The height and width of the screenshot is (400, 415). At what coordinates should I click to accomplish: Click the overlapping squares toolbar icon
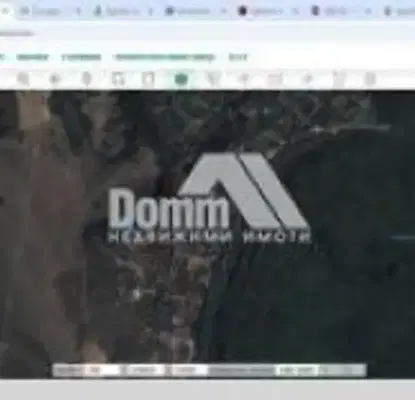(117, 79)
